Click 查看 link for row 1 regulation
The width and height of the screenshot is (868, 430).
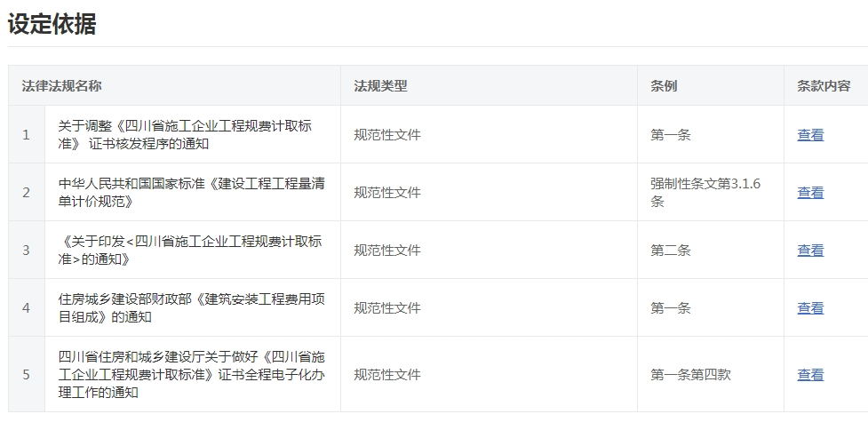(809, 135)
